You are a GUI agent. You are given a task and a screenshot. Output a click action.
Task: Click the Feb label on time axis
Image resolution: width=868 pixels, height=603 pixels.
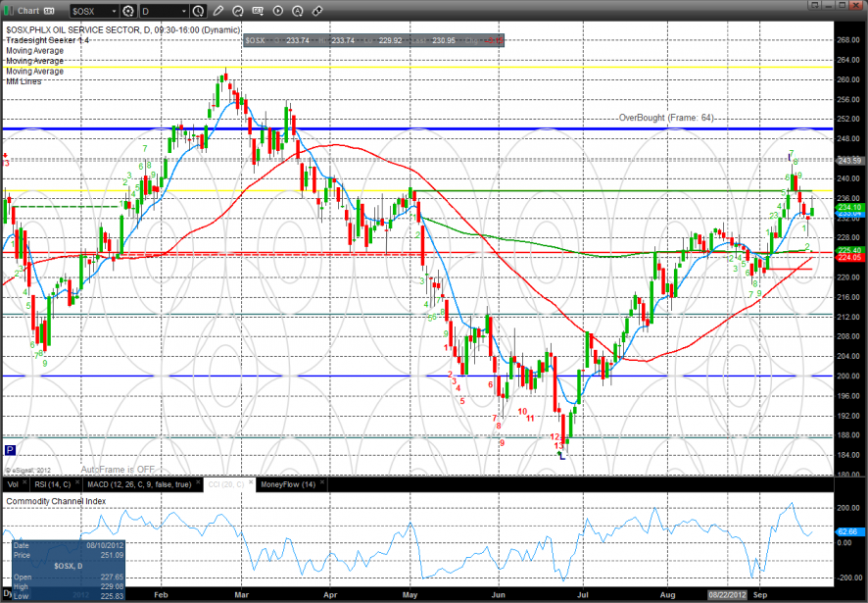coord(161,595)
